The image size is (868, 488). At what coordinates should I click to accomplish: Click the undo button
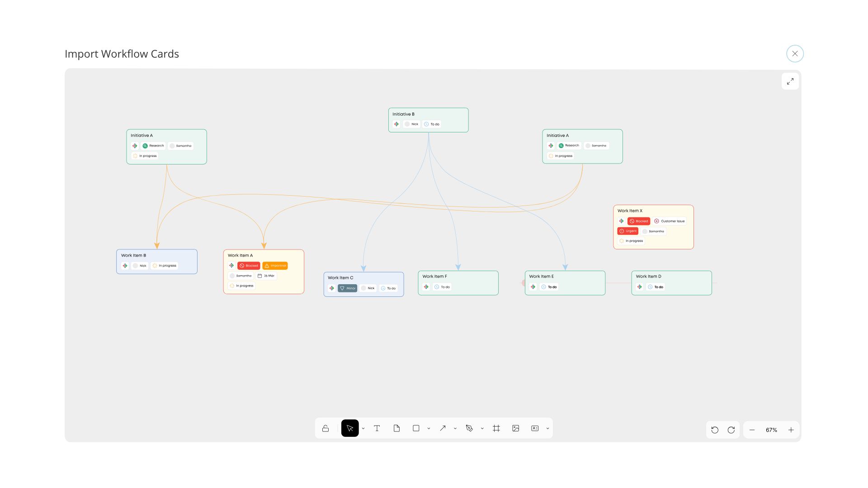[x=715, y=430]
